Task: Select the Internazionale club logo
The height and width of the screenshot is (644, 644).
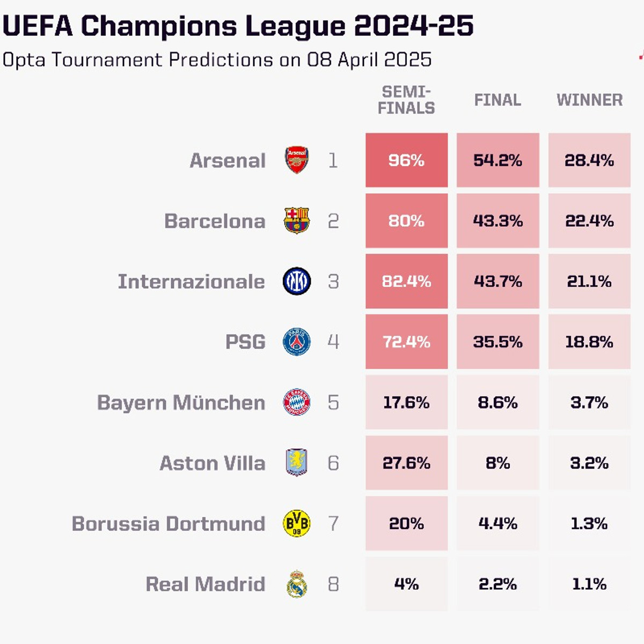Action: pos(296,281)
